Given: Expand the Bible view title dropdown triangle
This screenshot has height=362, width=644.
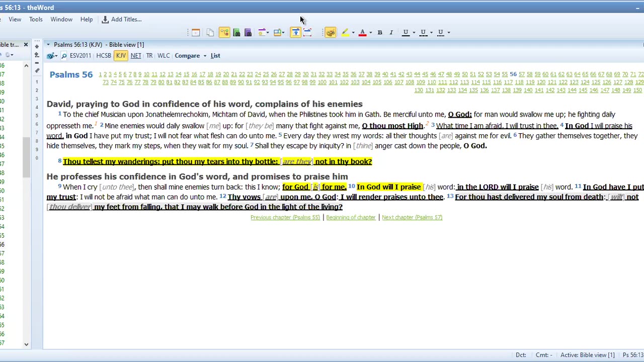Looking at the screenshot, I should tap(48, 45).
